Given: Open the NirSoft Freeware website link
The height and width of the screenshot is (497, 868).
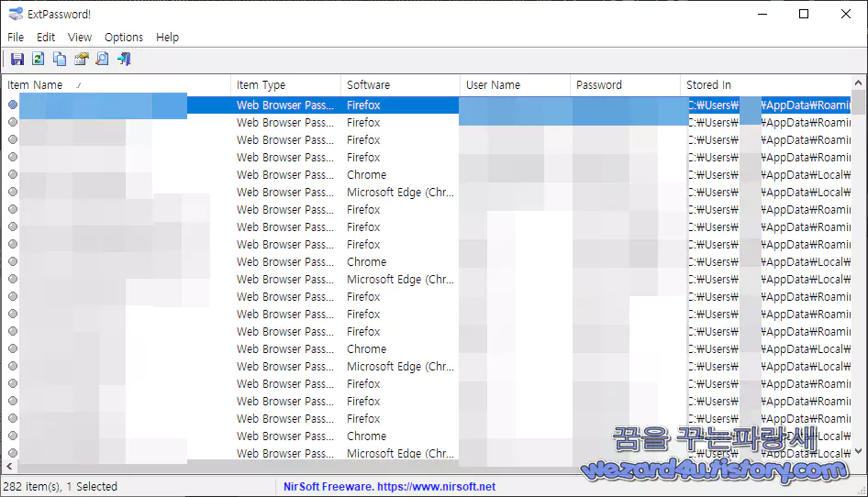Looking at the screenshot, I should click(390, 487).
